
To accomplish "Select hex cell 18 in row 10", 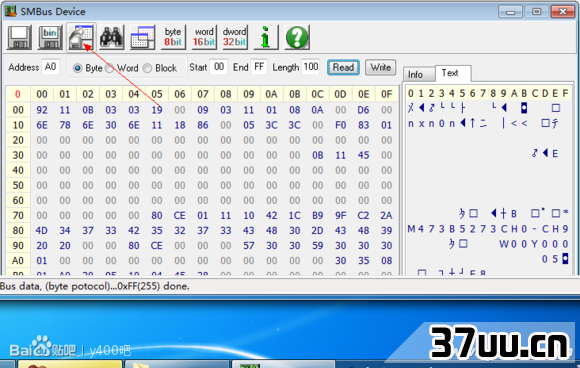I will click(180, 125).
